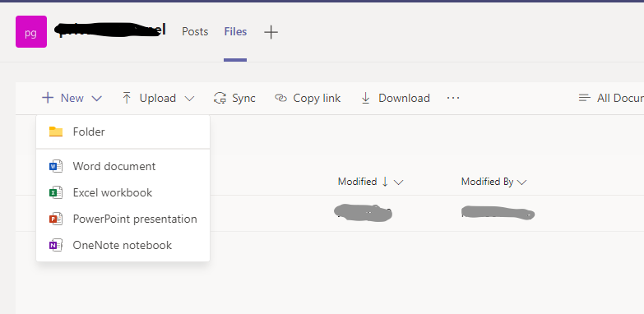Select the Files tab
This screenshot has width=644, height=314.
tap(235, 31)
